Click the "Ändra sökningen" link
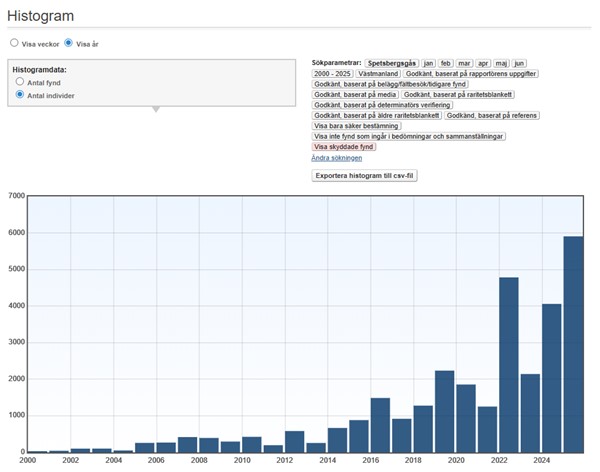The width and height of the screenshot is (600, 472). click(337, 157)
